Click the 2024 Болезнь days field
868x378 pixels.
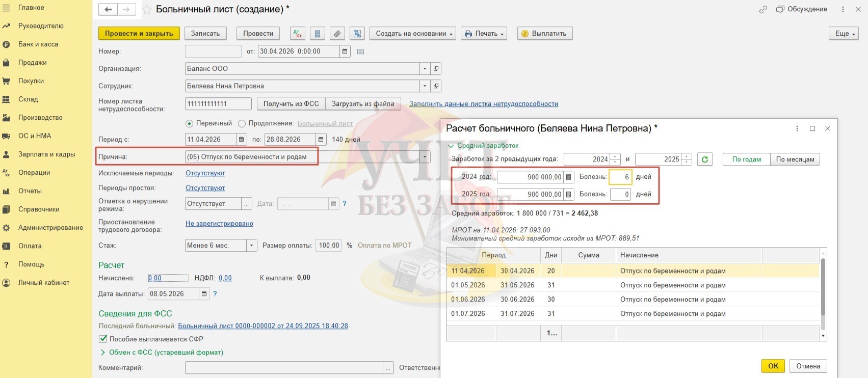620,177
